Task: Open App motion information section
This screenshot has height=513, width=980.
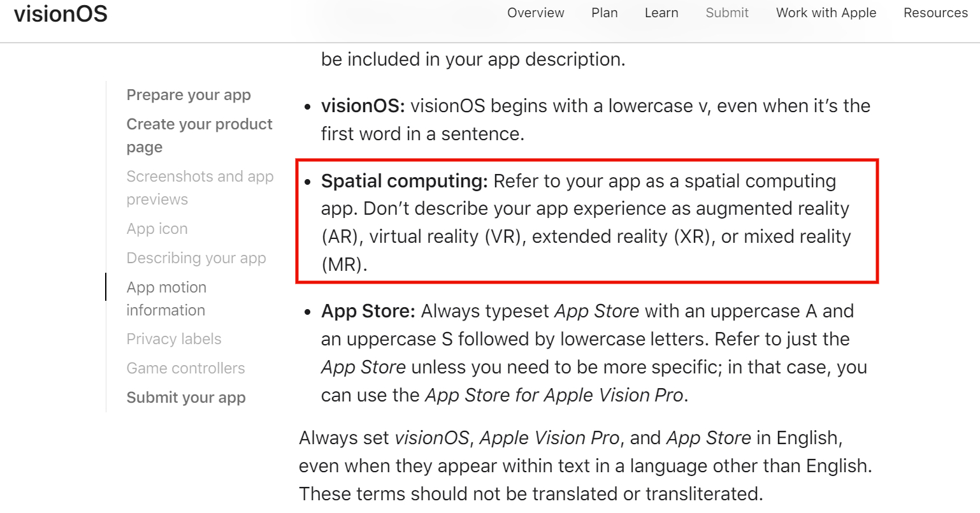Action: pyautogui.click(x=166, y=298)
